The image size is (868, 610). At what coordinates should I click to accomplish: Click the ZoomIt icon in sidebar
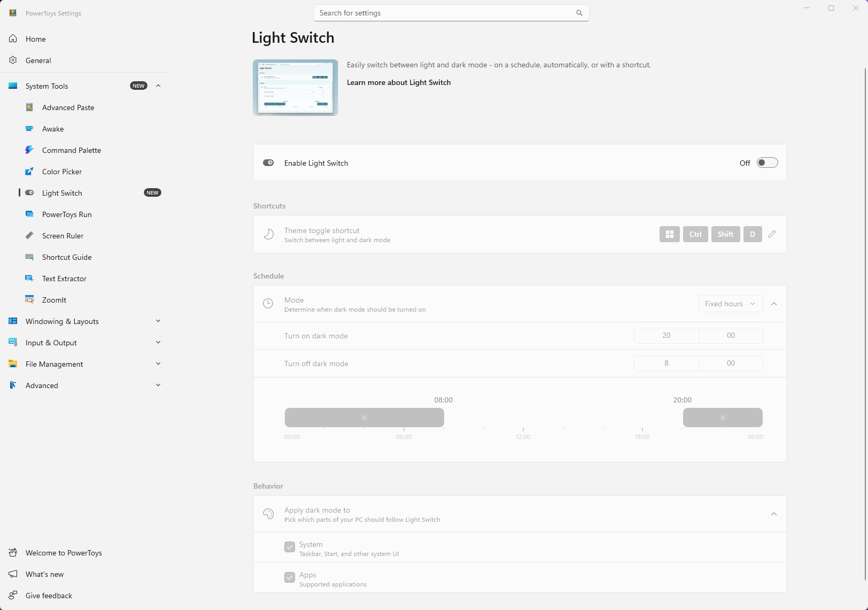[29, 300]
